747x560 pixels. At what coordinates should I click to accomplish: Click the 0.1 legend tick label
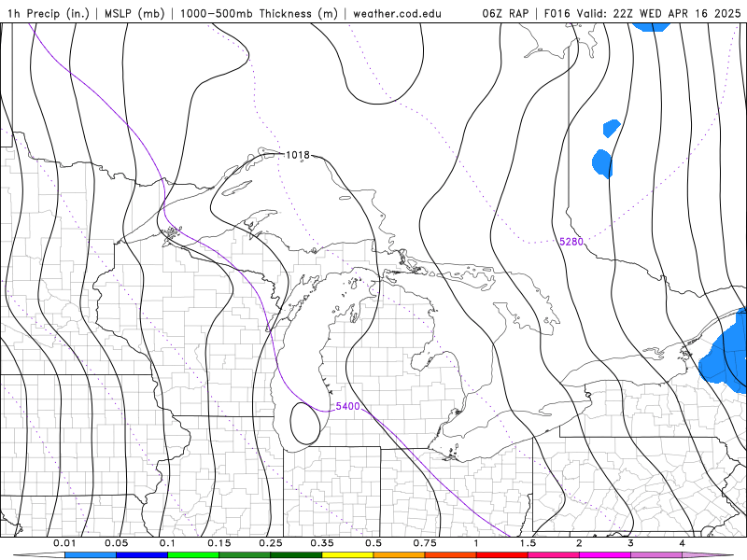pos(167,543)
